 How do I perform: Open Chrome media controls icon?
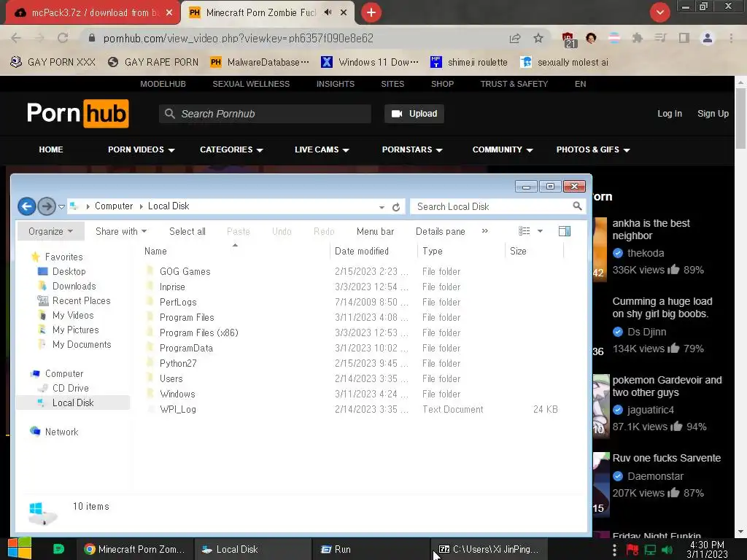click(660, 38)
